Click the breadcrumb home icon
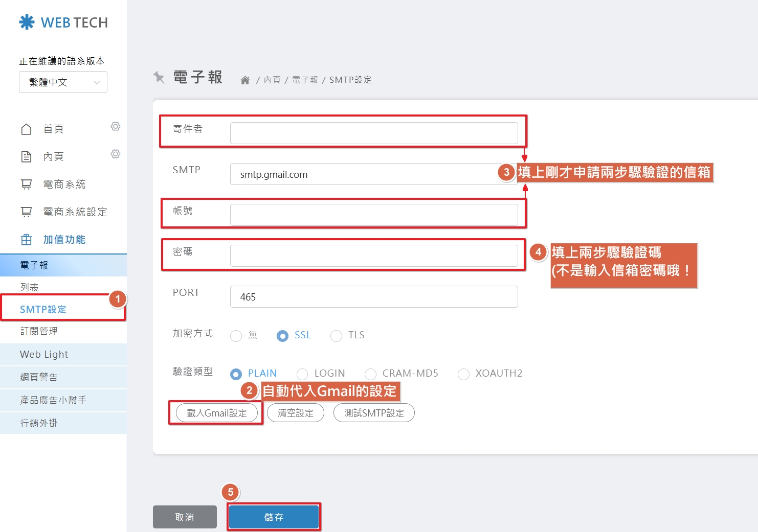 (245, 79)
